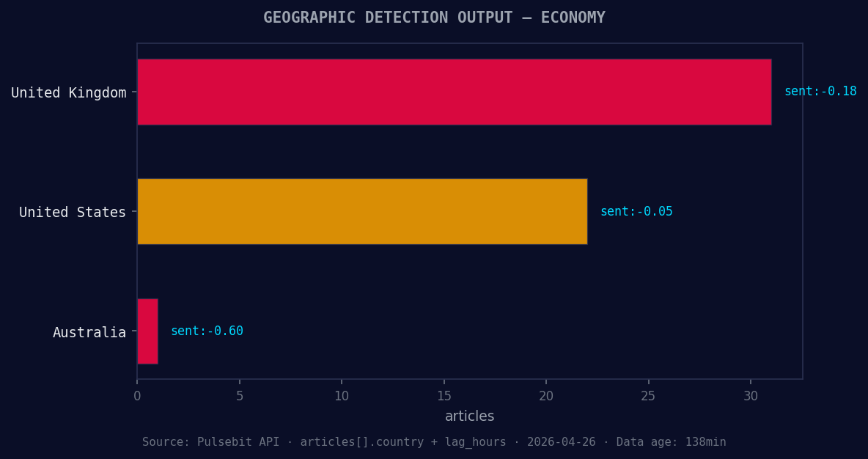Click the 0 tick mark on x-axis

click(x=136, y=395)
